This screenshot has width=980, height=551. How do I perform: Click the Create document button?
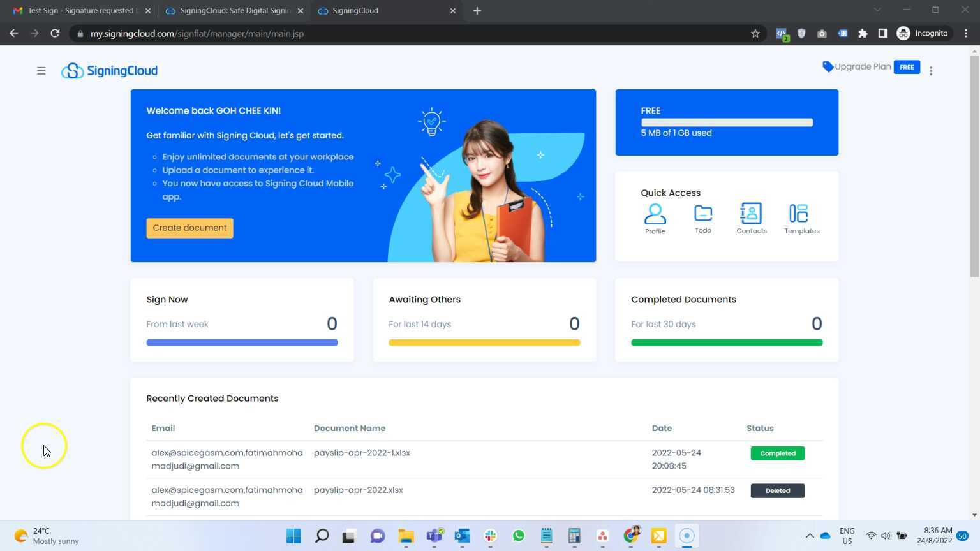(189, 228)
